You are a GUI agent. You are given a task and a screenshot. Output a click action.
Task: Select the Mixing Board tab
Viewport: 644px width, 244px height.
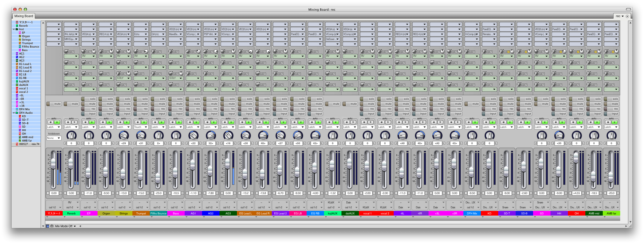[x=24, y=16]
